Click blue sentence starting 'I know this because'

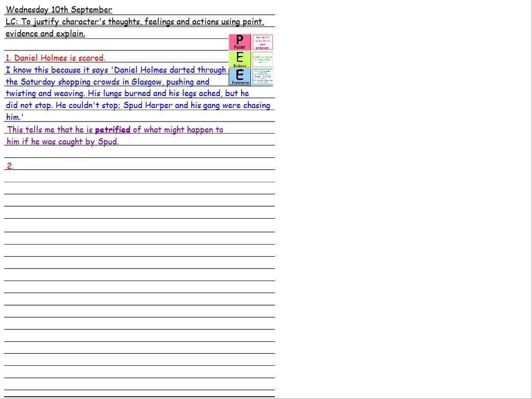click(115, 70)
